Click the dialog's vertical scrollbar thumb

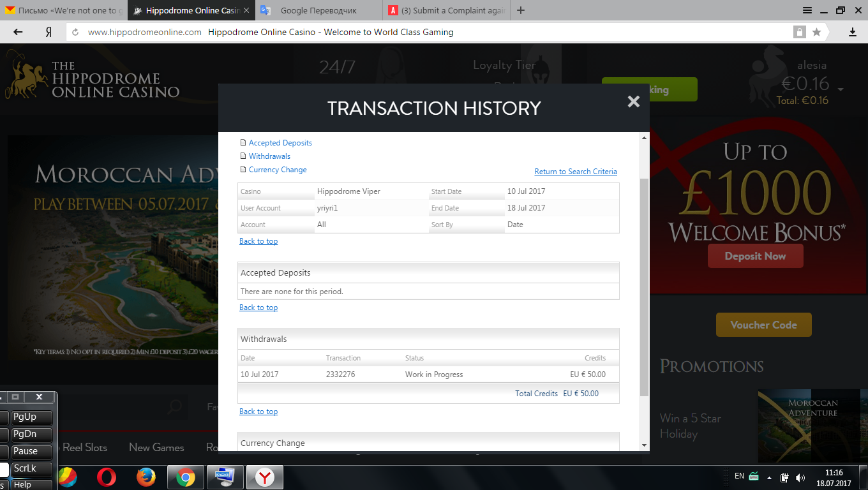click(644, 287)
